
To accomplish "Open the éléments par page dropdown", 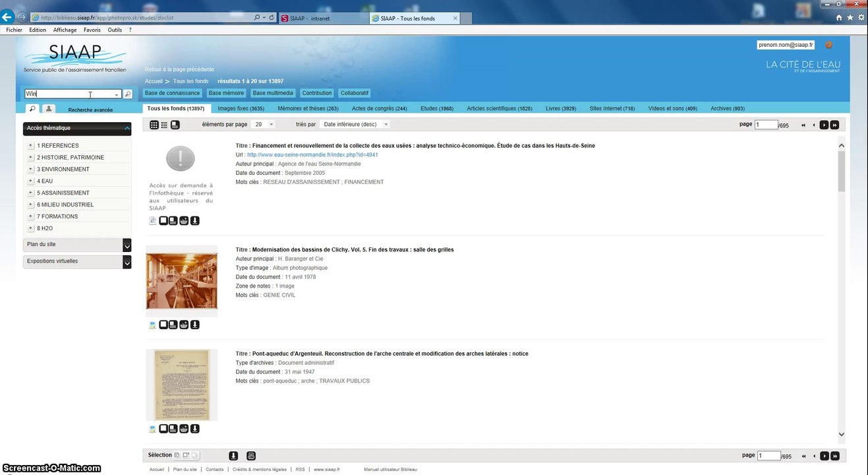I will (264, 124).
